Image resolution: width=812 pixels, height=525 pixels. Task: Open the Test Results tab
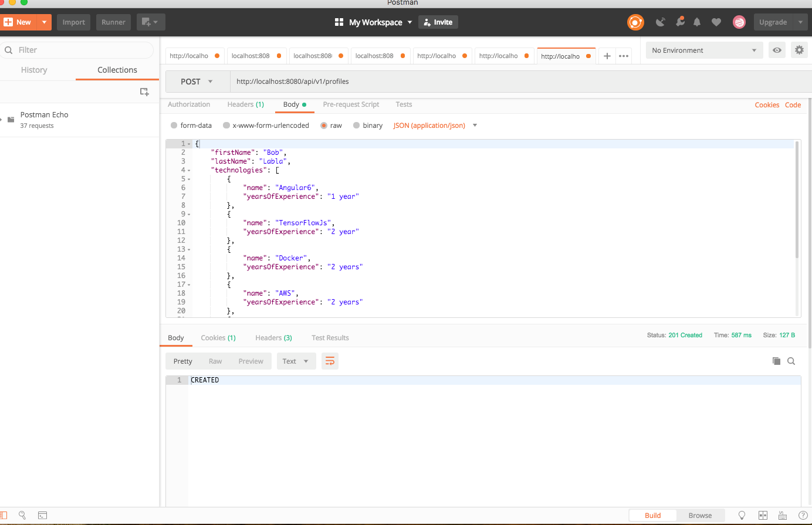[330, 337]
